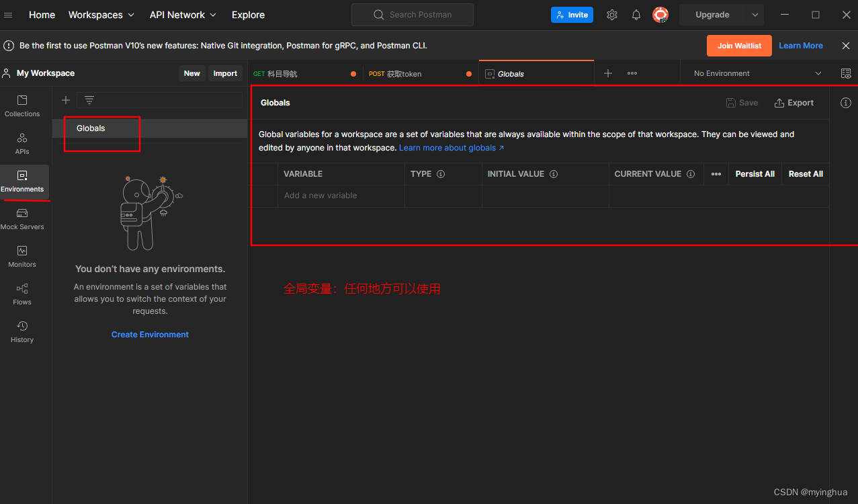Viewport: 858px width, 504px height.
Task: Open variable table column options ellipsis
Action: [716, 174]
